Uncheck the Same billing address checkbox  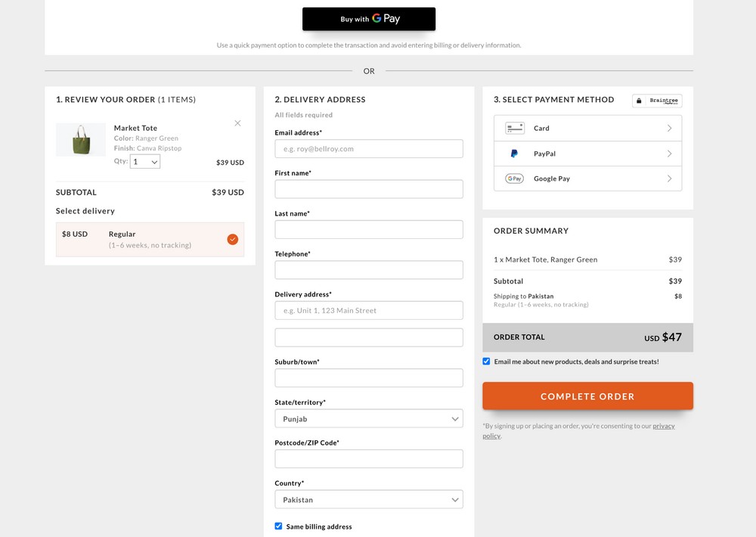click(x=278, y=526)
